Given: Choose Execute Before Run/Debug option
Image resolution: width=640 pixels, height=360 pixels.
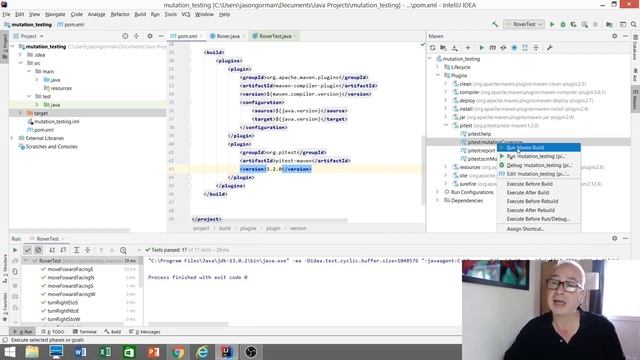Looking at the screenshot, I should pos(538,219).
